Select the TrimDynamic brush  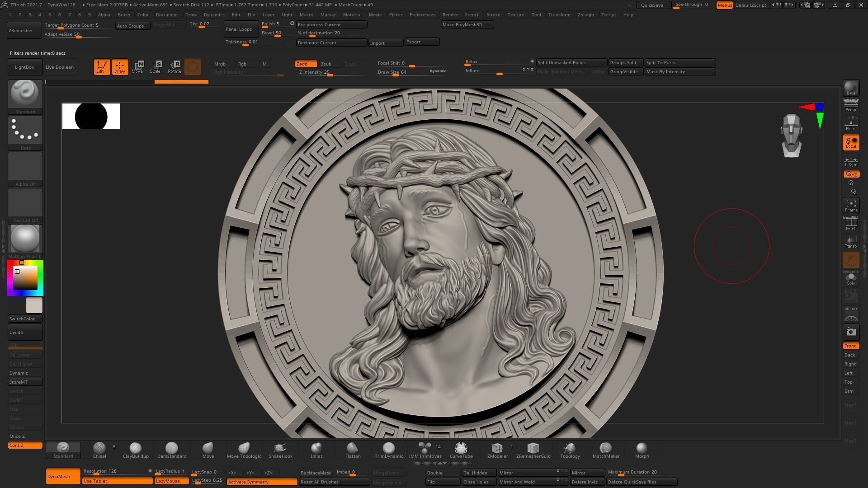click(x=389, y=450)
